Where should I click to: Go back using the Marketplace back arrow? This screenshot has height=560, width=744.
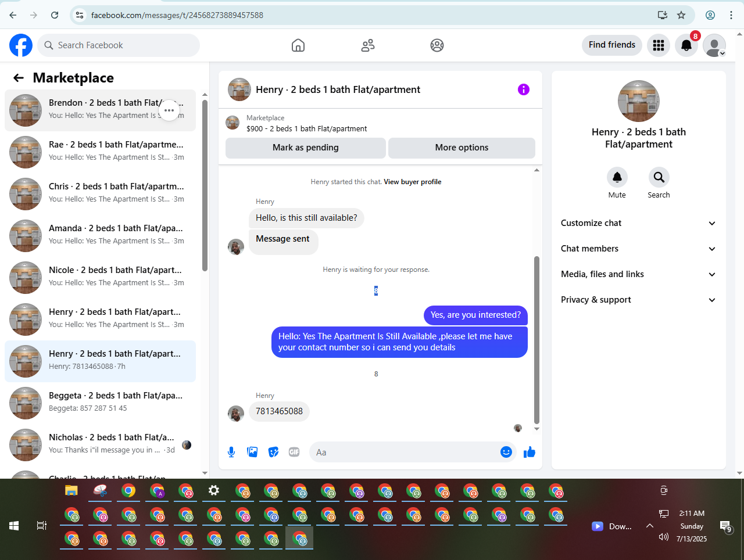pyautogui.click(x=19, y=78)
